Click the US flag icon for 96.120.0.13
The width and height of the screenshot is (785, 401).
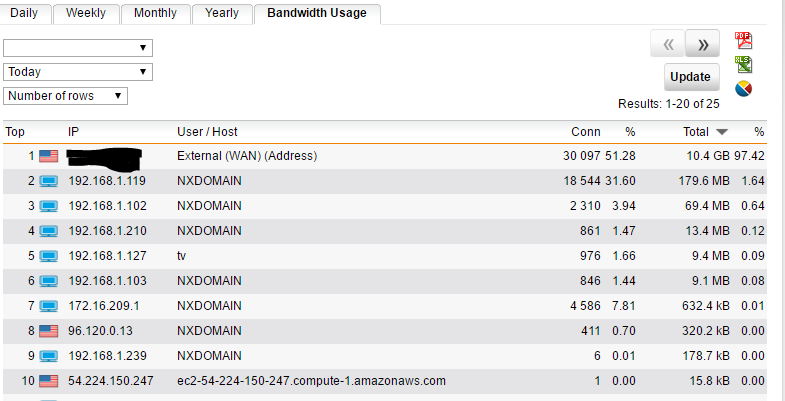49,331
